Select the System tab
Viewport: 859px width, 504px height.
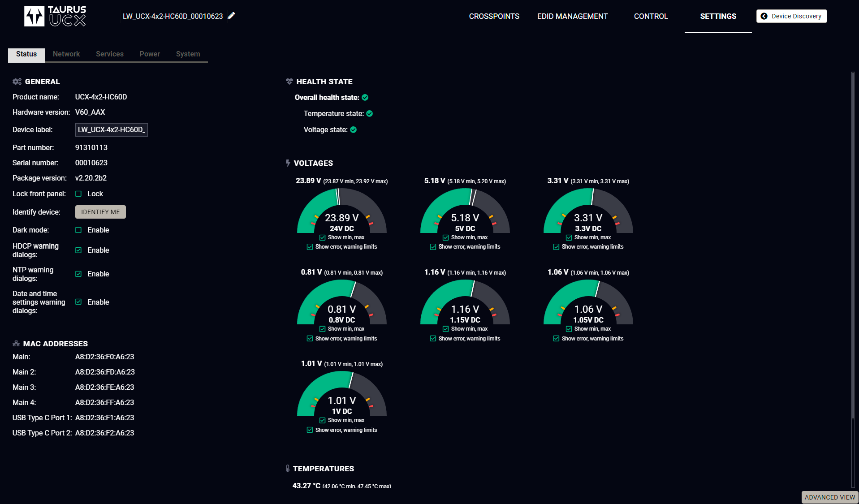pos(188,54)
